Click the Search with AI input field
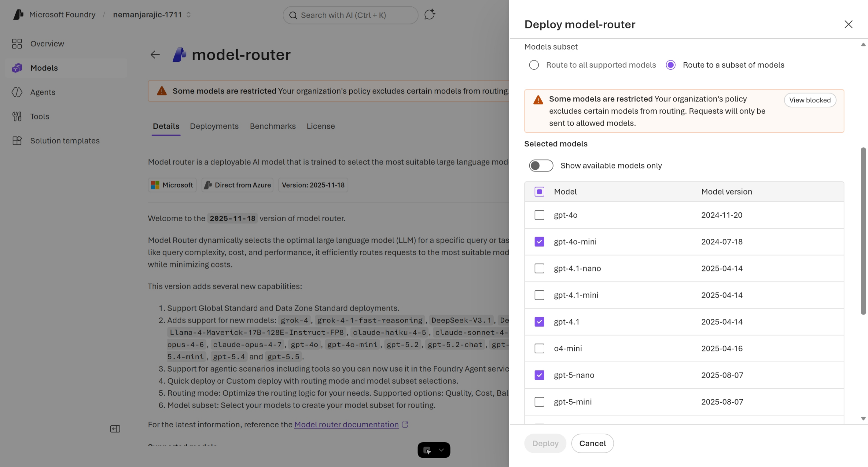The width and height of the screenshot is (868, 467). pos(350,15)
